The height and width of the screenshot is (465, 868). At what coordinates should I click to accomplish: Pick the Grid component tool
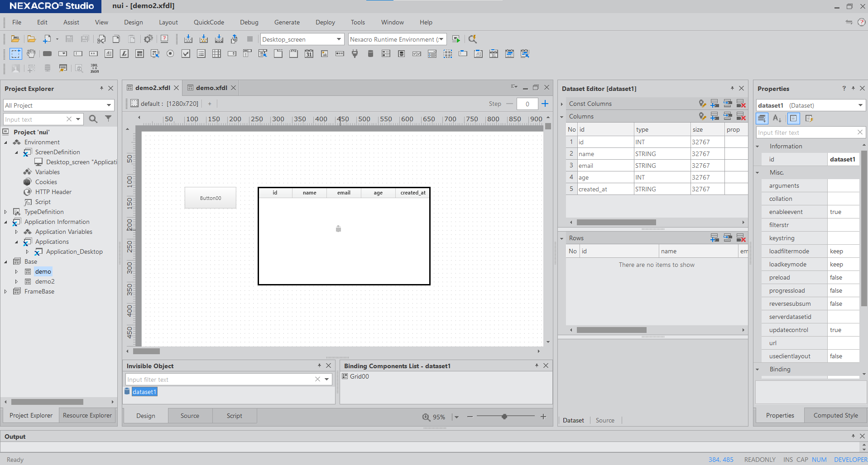[216, 54]
